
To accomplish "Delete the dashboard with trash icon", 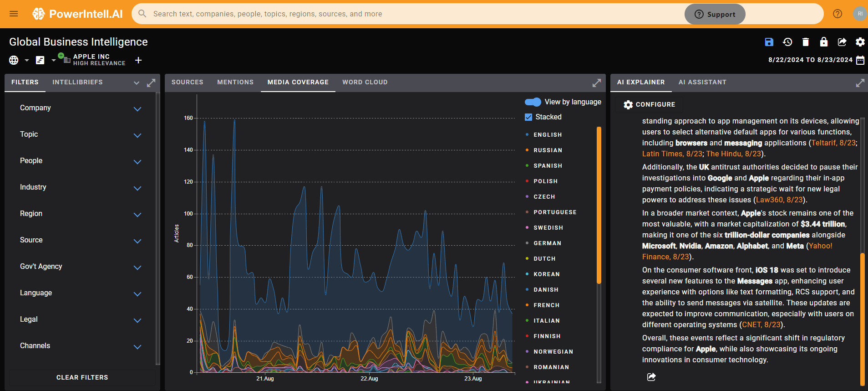I will [806, 42].
